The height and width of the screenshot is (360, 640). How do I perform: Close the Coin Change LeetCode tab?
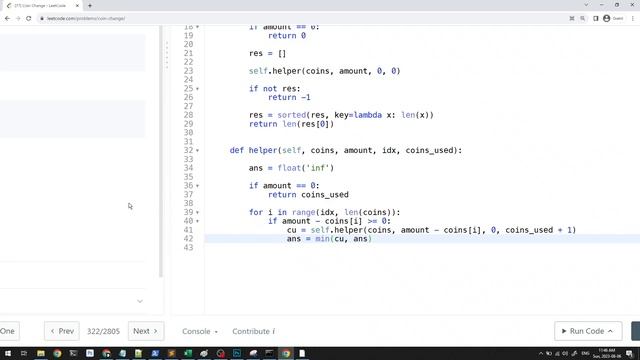[77, 6]
